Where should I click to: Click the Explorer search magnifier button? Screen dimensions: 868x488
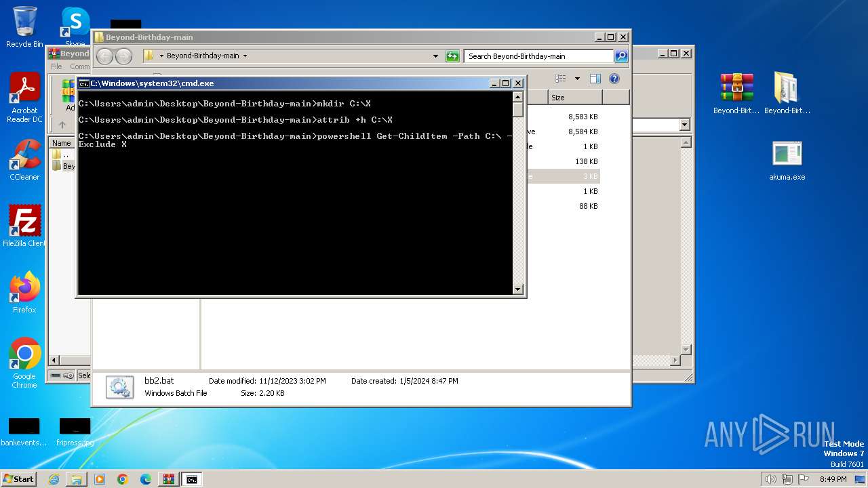[x=621, y=56]
